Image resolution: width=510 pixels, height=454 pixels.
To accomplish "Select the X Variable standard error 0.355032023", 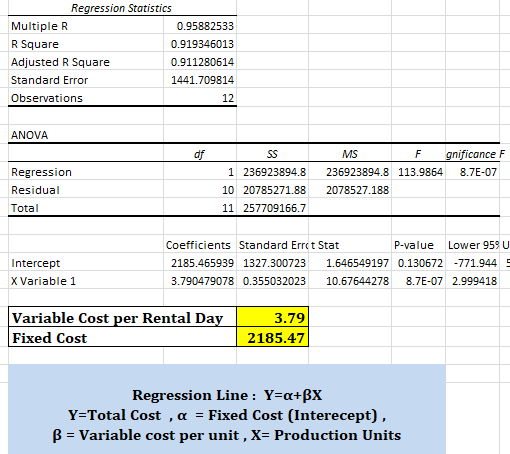I will pos(272,281).
